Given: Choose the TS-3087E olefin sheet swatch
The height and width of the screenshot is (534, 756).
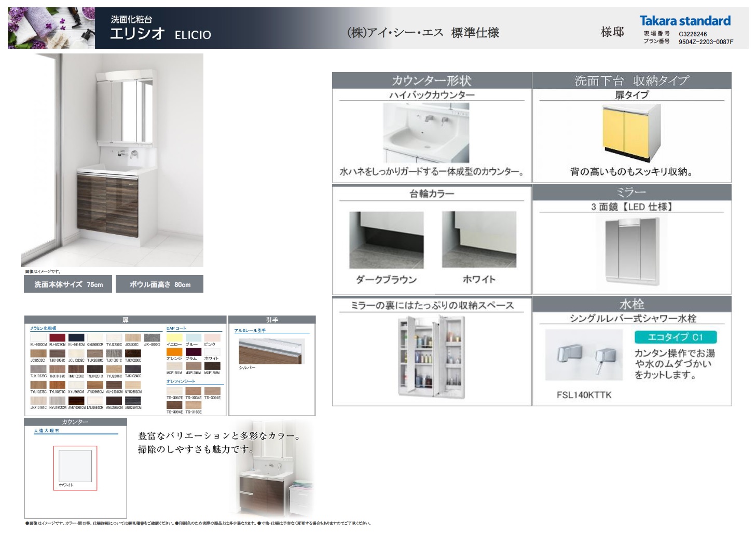Looking at the screenshot, I should click(x=174, y=391).
